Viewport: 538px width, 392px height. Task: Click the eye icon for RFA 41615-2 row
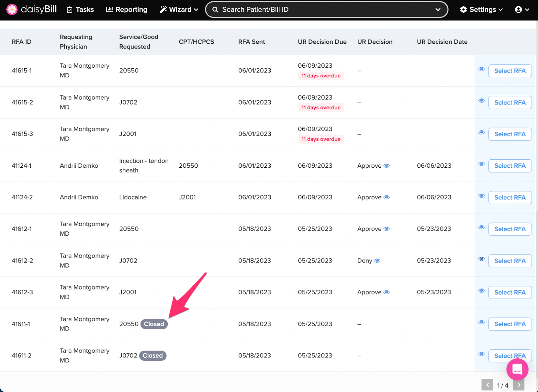tap(482, 101)
